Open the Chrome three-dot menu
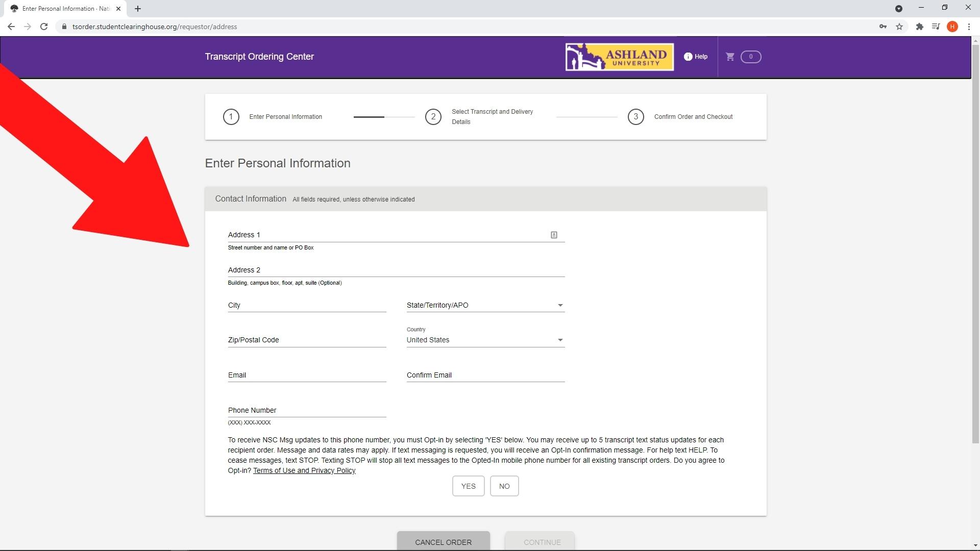 (x=969, y=27)
